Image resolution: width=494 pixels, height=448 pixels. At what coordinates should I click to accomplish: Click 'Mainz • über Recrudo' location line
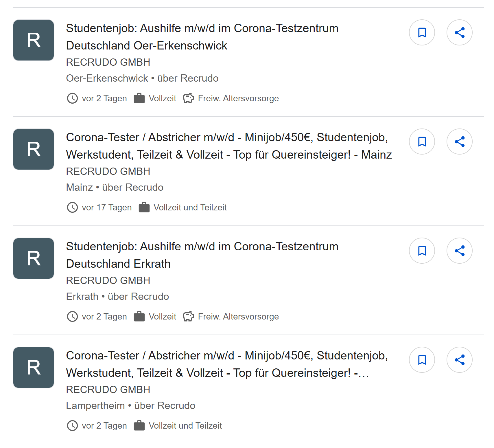[115, 187]
